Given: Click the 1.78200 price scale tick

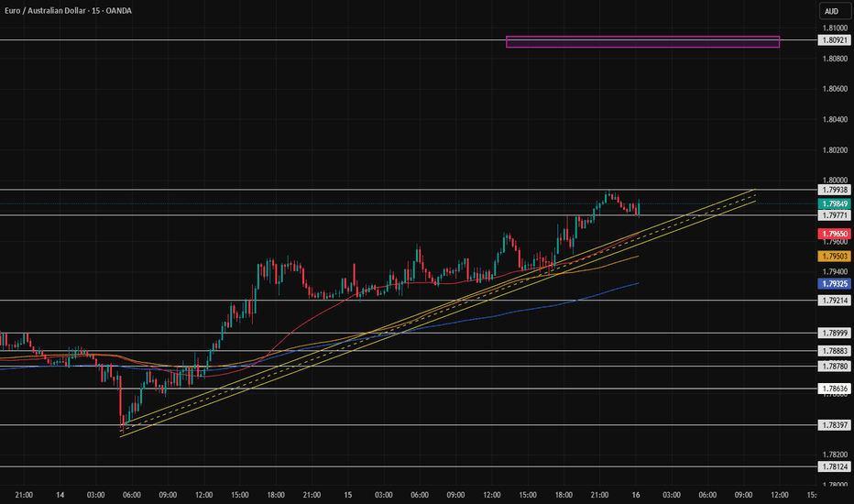Looking at the screenshot, I should [x=835, y=455].
